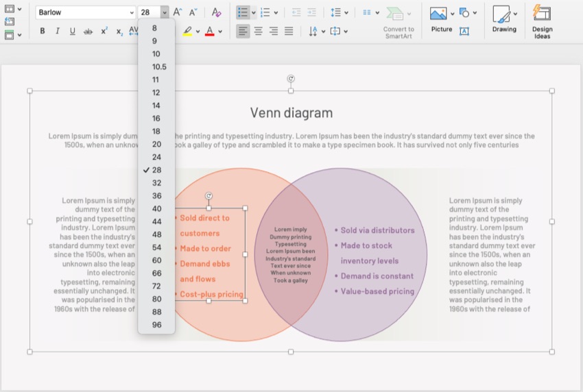This screenshot has width=583, height=392.
Task: Apply bullet list formatting
Action: tap(242, 12)
